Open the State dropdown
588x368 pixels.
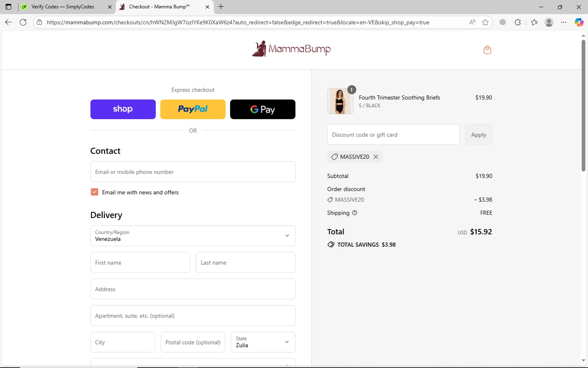(x=263, y=342)
